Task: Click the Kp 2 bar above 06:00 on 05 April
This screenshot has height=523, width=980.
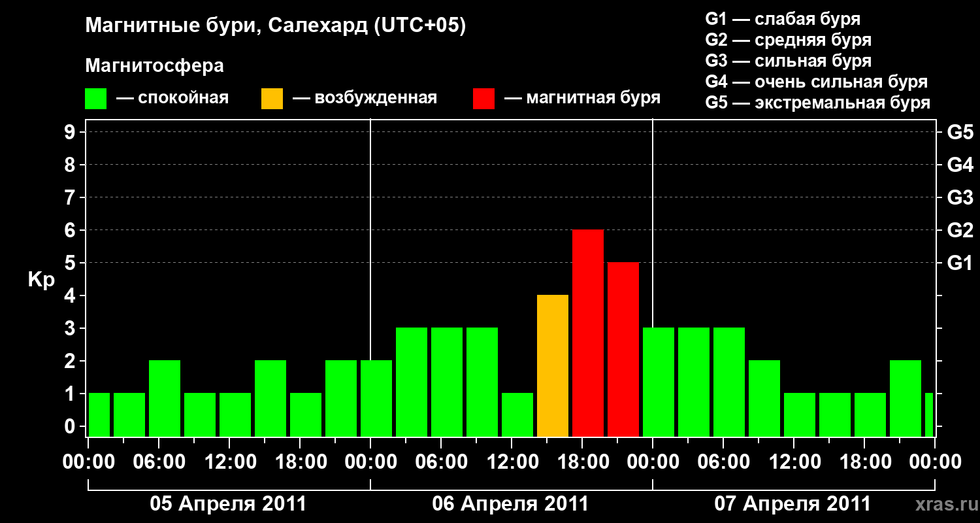Action: (x=165, y=399)
